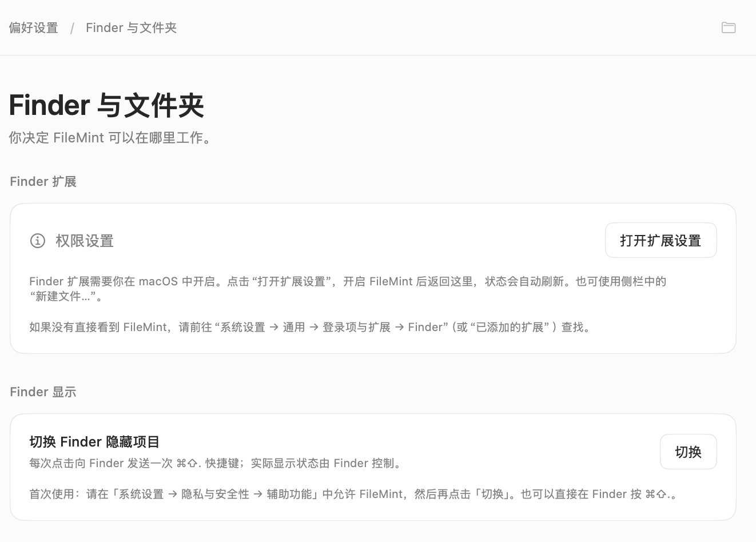Go back to 偏好设置 in the breadcrumb

click(34, 27)
